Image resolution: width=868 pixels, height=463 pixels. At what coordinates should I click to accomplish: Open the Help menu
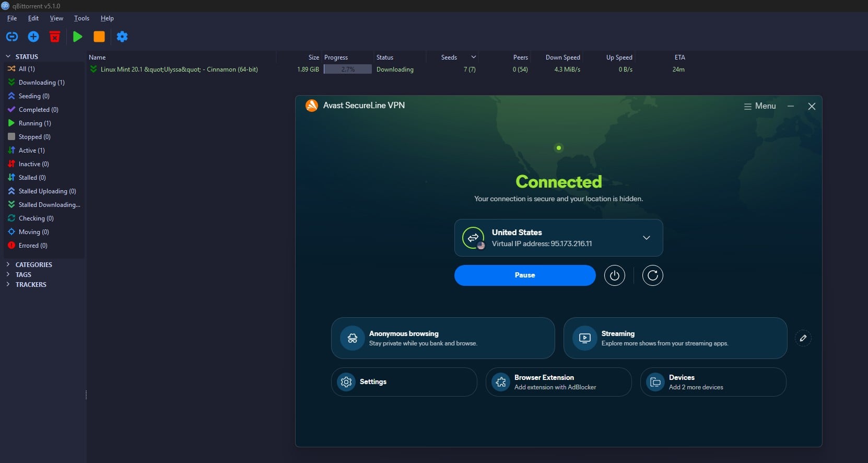tap(107, 18)
